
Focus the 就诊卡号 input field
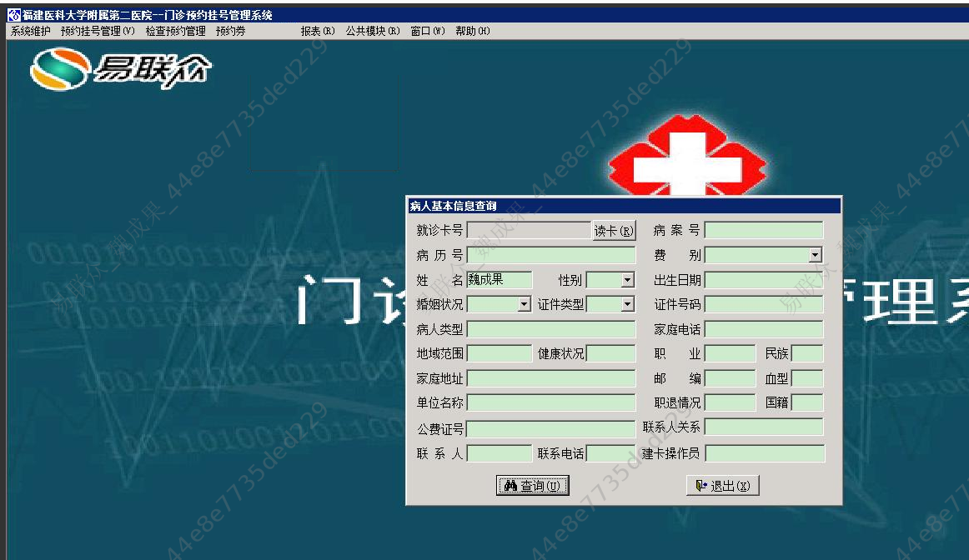click(x=529, y=230)
